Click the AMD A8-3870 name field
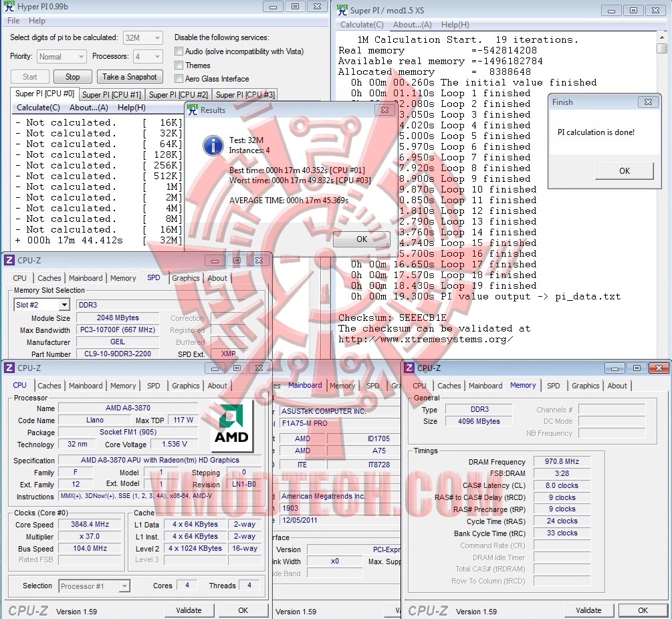The height and width of the screenshot is (619, 672). point(128,408)
